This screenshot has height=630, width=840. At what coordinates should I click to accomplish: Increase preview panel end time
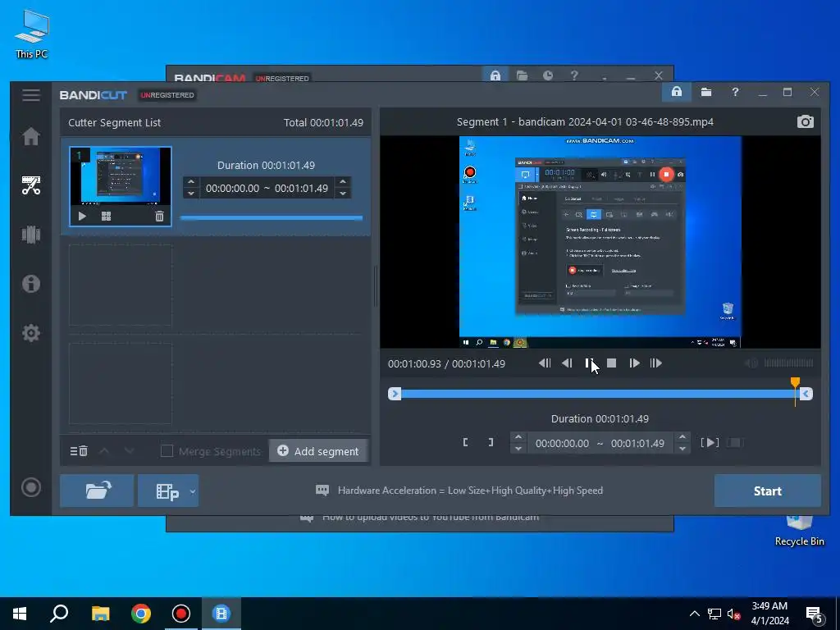[682, 437]
